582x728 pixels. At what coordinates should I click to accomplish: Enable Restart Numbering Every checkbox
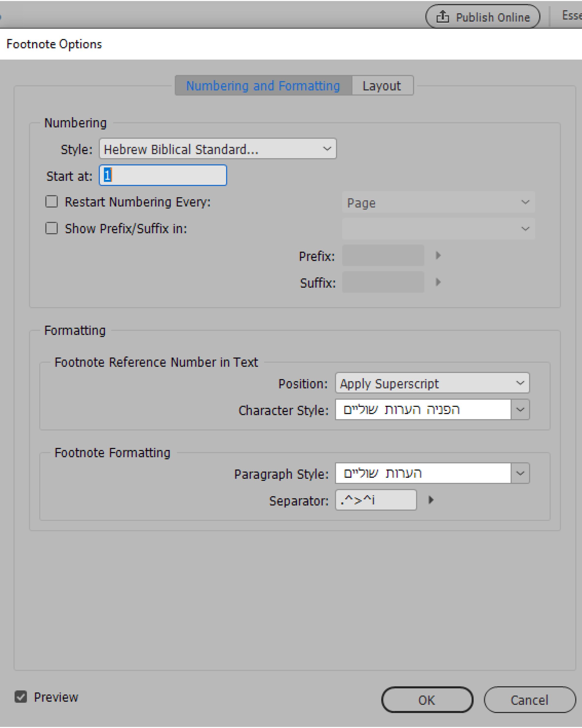tap(51, 202)
